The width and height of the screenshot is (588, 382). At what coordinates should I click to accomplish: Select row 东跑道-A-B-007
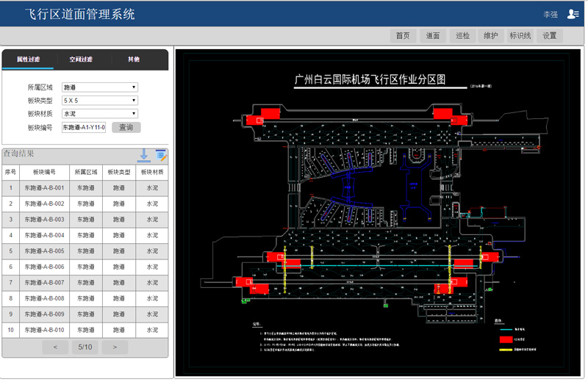(x=85, y=283)
